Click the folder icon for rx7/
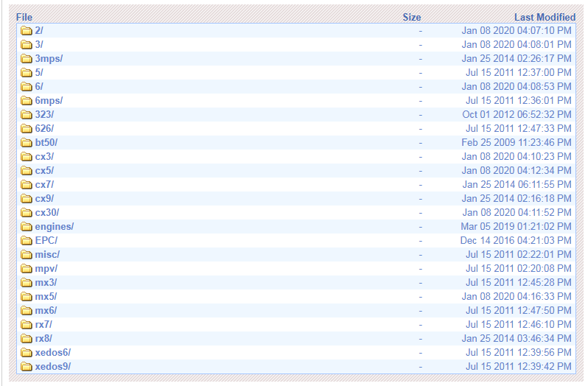 click(27, 325)
